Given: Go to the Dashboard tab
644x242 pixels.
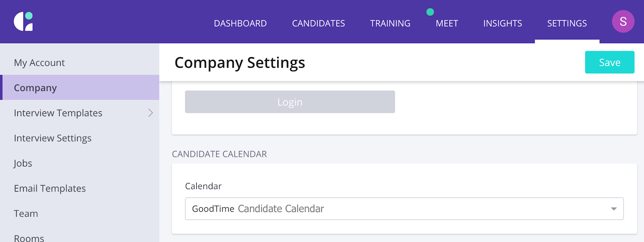Looking at the screenshot, I should pos(240,23).
